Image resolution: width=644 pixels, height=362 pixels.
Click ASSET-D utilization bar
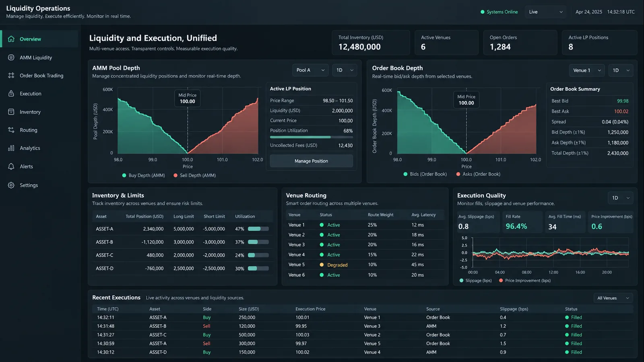point(258,268)
